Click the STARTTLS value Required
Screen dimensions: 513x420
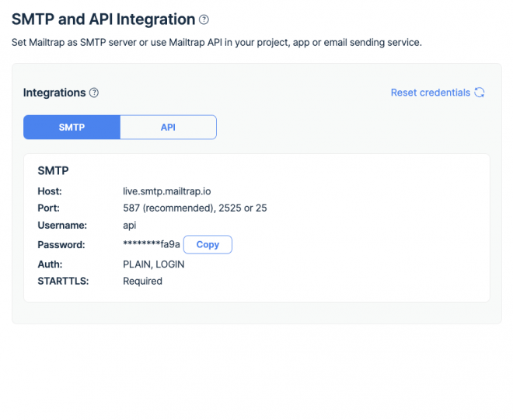click(142, 281)
